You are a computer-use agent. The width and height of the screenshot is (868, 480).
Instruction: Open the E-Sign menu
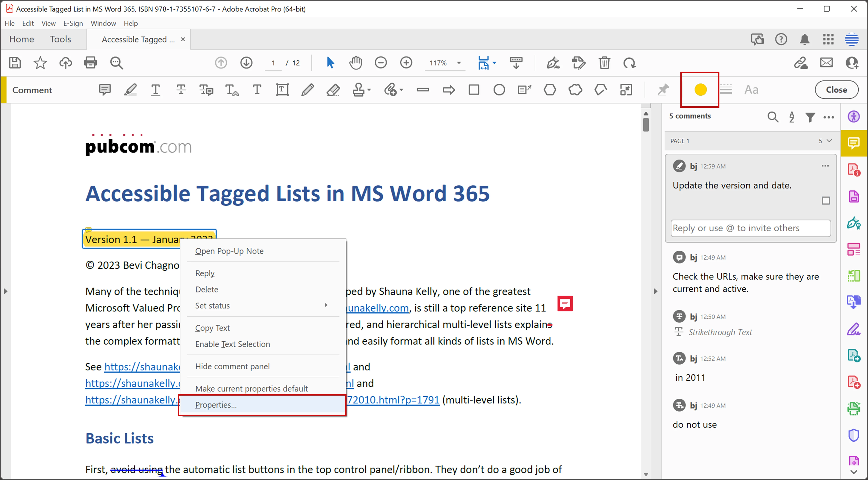pos(73,23)
